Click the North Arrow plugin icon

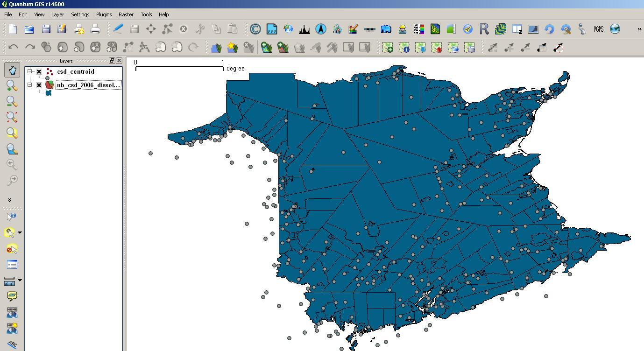point(321,29)
